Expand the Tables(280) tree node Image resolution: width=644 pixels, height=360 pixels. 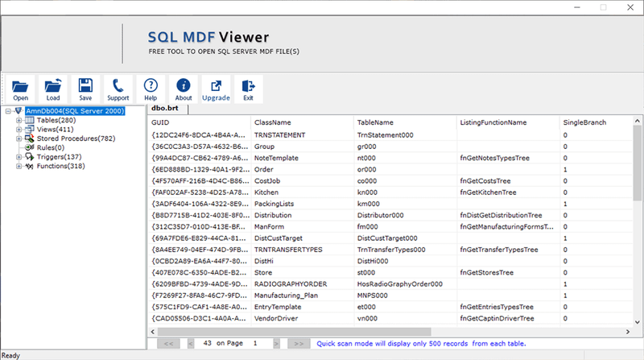[x=19, y=121]
